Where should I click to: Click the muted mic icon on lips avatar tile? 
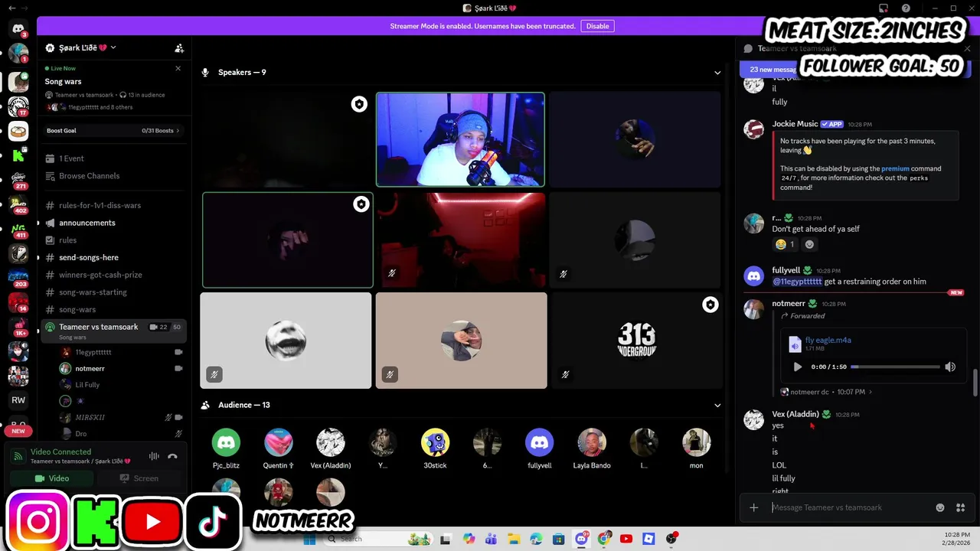(214, 374)
